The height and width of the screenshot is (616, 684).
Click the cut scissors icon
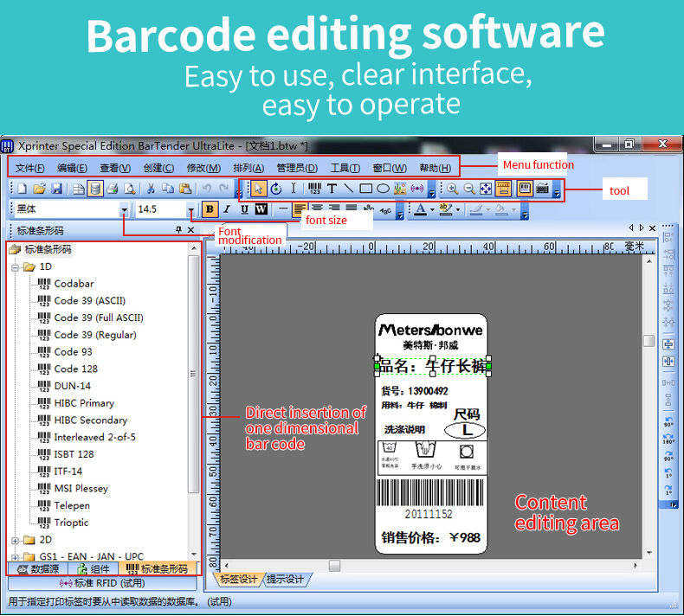[x=151, y=188]
